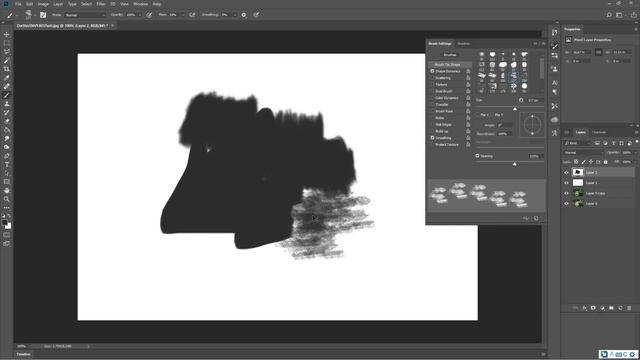Open the Image menu
This screenshot has height=360, width=640.
tap(43, 4)
